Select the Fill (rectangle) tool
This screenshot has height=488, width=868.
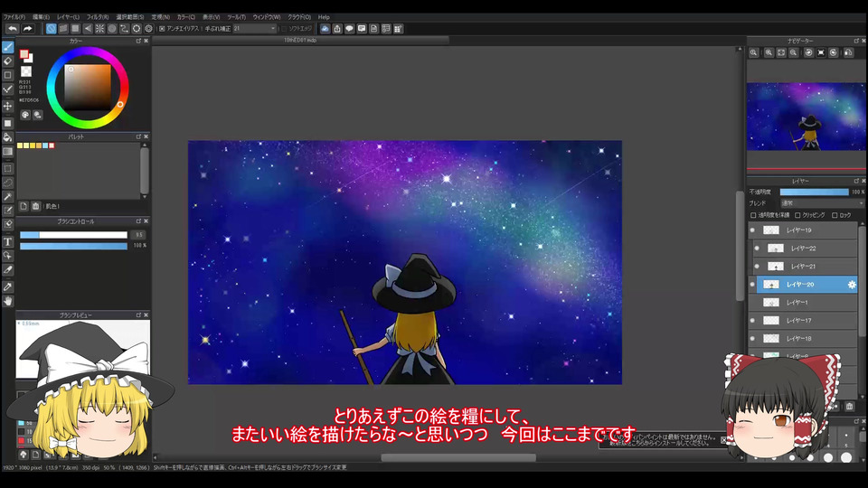8,123
